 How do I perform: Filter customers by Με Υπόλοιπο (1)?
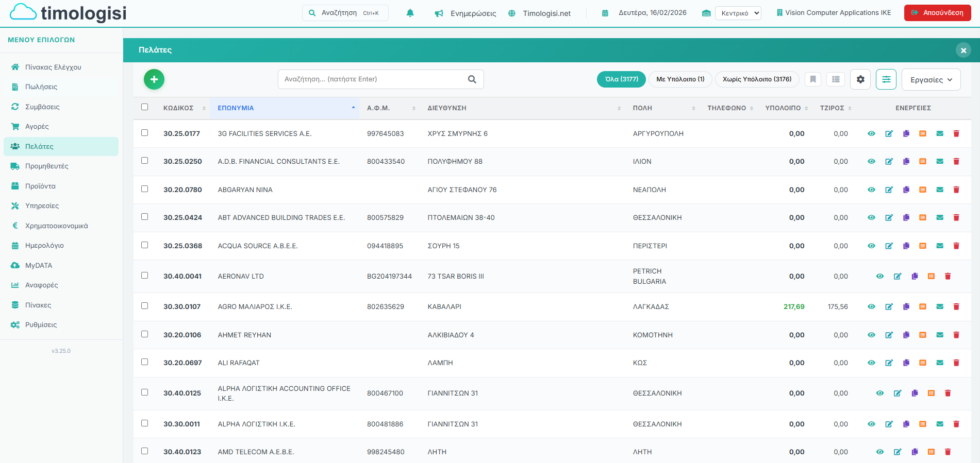[x=680, y=79]
